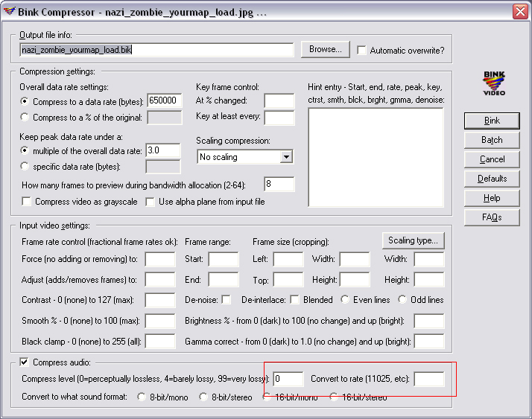Choose specific data rate (bytes) option
The width and height of the screenshot is (532, 419).
[25, 167]
